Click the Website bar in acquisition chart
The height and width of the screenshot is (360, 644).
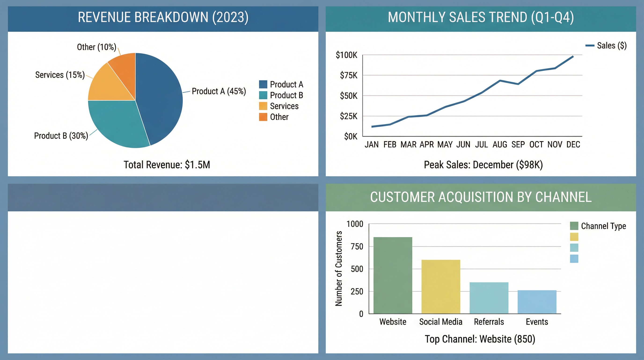pyautogui.click(x=393, y=275)
